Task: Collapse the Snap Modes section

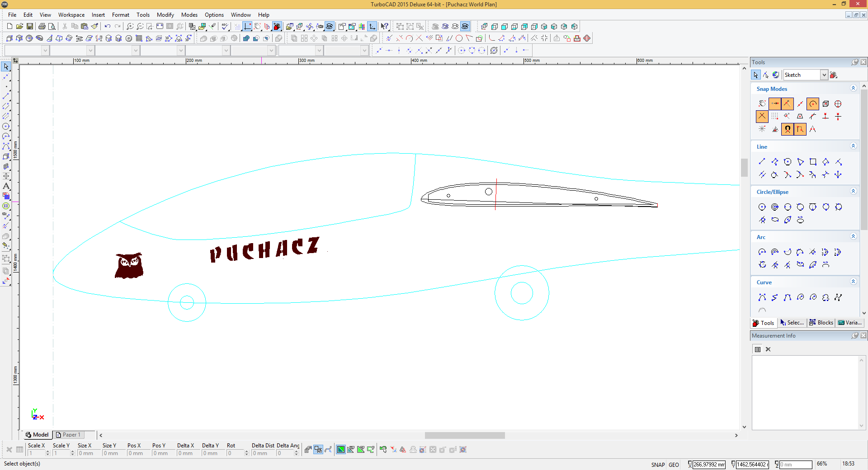Action: click(x=853, y=88)
